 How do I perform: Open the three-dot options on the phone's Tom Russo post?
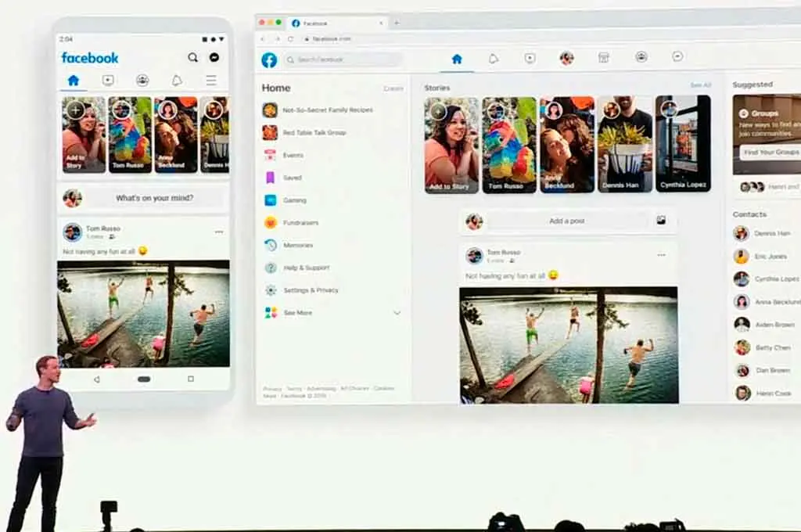(219, 232)
